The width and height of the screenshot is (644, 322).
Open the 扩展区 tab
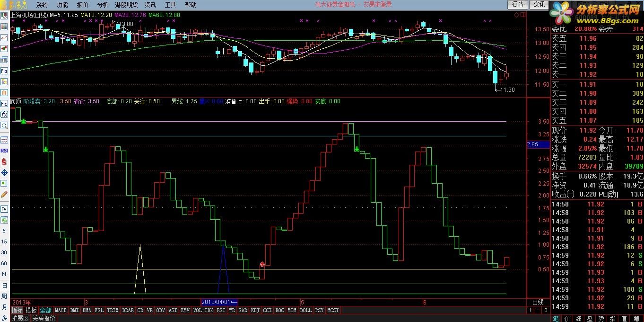pyautogui.click(x=20, y=318)
